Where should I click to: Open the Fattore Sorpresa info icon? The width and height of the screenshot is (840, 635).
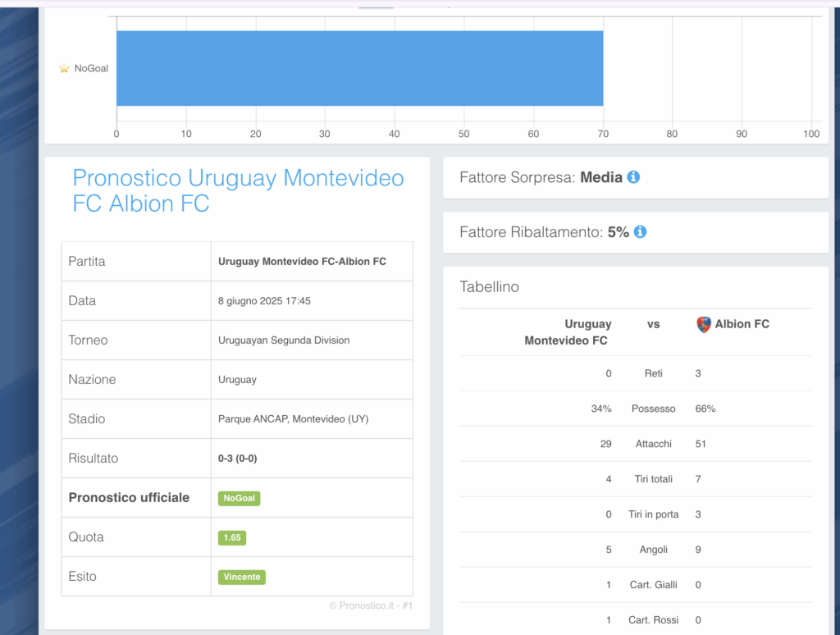point(633,177)
